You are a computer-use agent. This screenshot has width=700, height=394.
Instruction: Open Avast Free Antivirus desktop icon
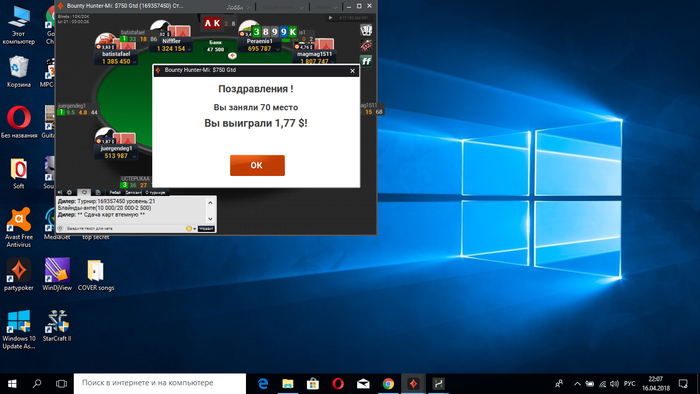click(x=18, y=228)
